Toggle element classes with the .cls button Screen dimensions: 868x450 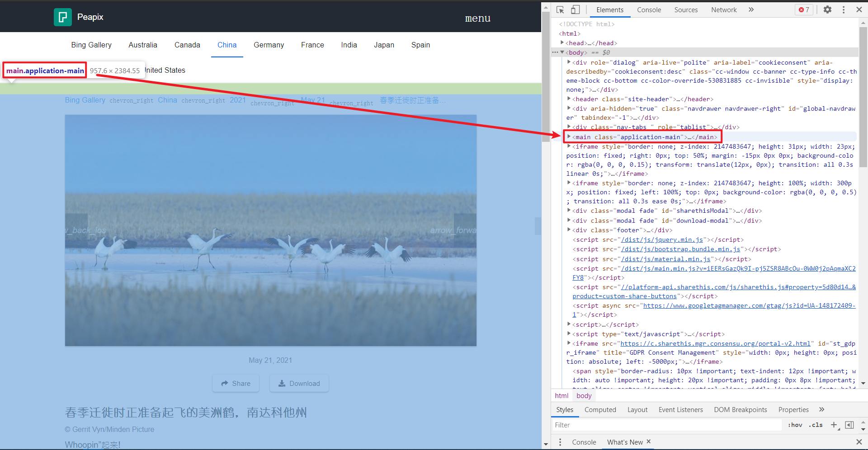[x=816, y=425]
